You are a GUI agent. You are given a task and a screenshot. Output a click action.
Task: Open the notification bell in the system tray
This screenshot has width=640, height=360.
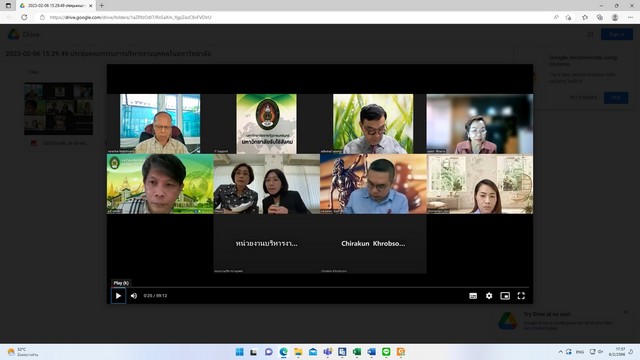click(x=631, y=352)
